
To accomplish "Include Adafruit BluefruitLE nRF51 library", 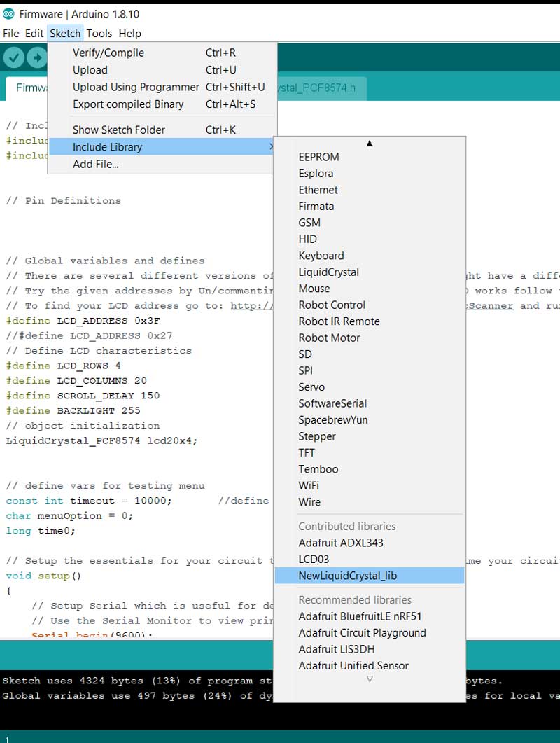I will [370, 616].
